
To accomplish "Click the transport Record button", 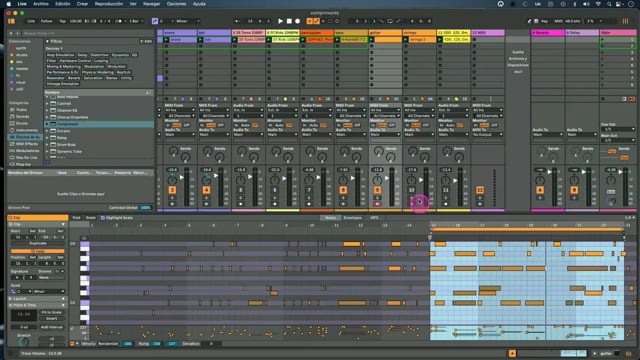I will pyautogui.click(x=298, y=21).
